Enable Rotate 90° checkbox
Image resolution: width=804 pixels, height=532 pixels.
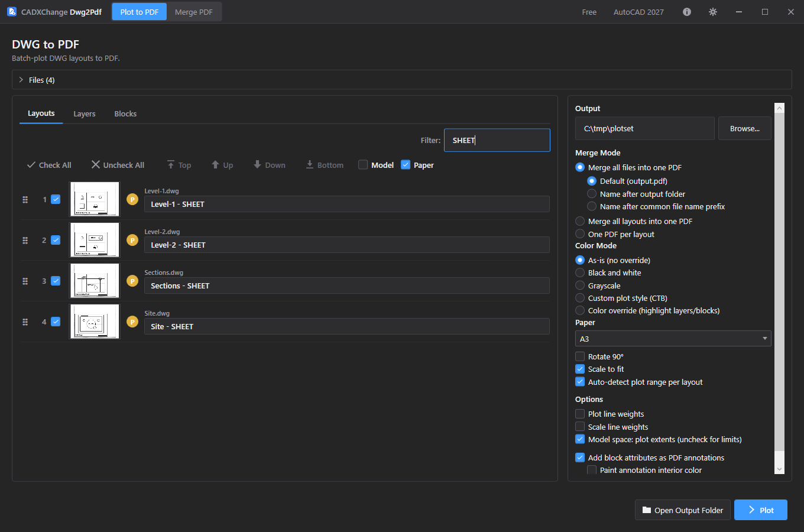[580, 356]
